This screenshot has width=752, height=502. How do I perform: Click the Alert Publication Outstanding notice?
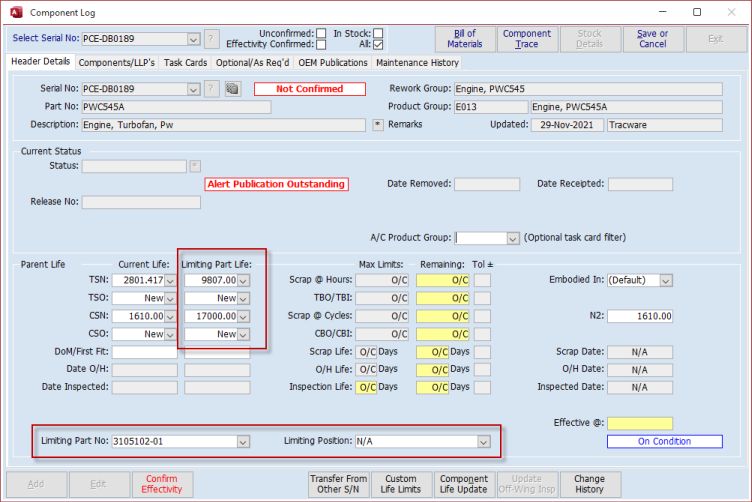point(276,185)
